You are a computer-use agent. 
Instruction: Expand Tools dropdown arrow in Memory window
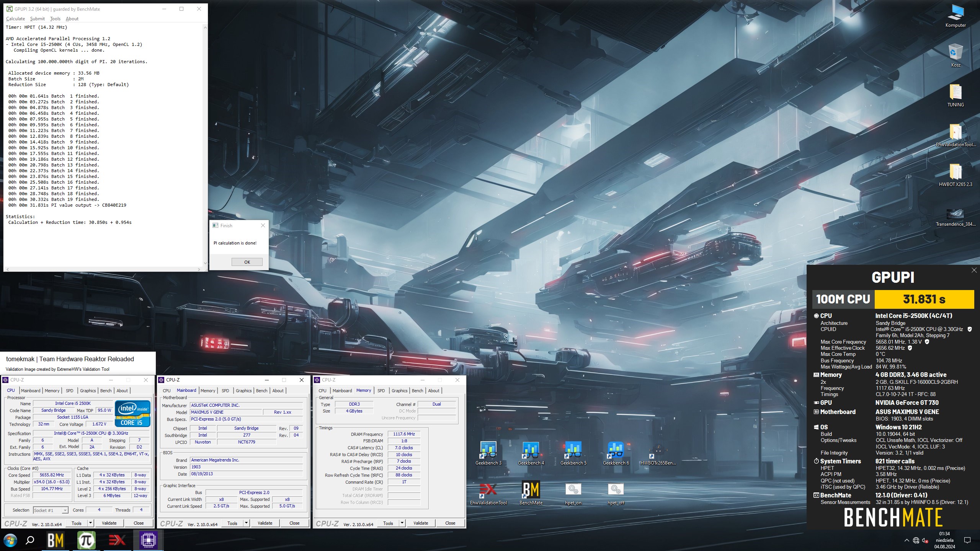402,523
